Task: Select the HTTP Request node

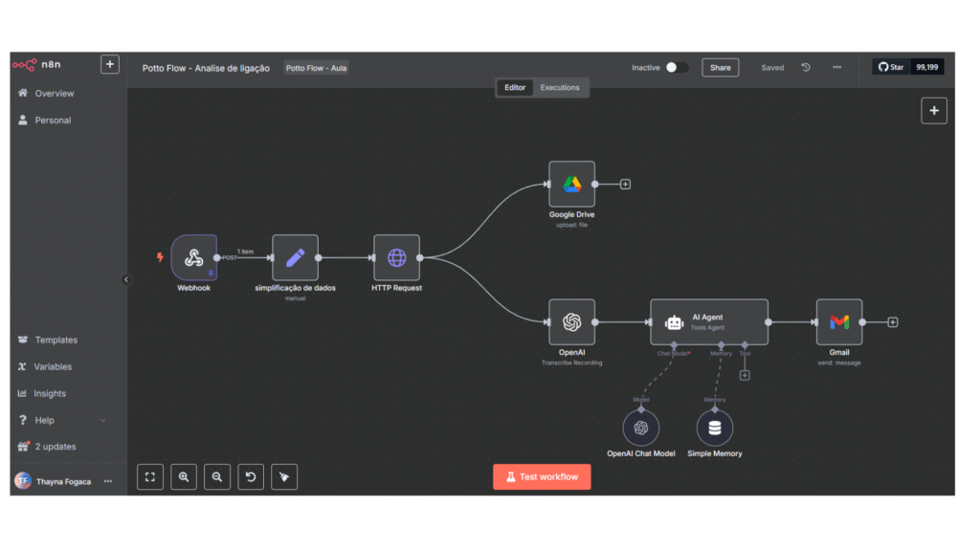Action: coord(396,257)
